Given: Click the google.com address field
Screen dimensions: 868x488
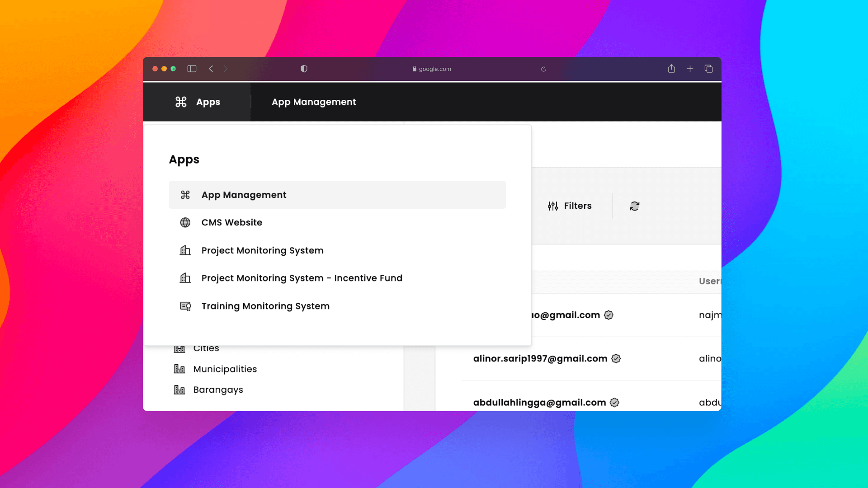Looking at the screenshot, I should click(x=432, y=69).
